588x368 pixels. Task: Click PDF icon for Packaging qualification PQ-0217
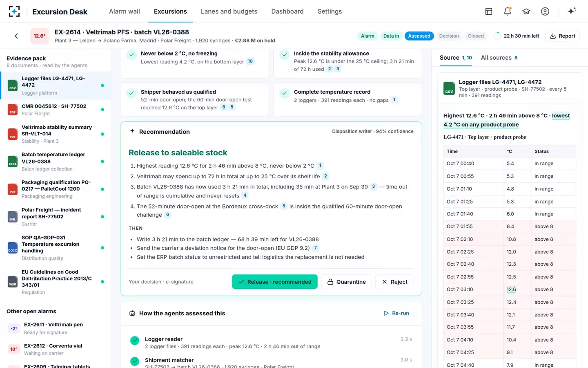13,189
